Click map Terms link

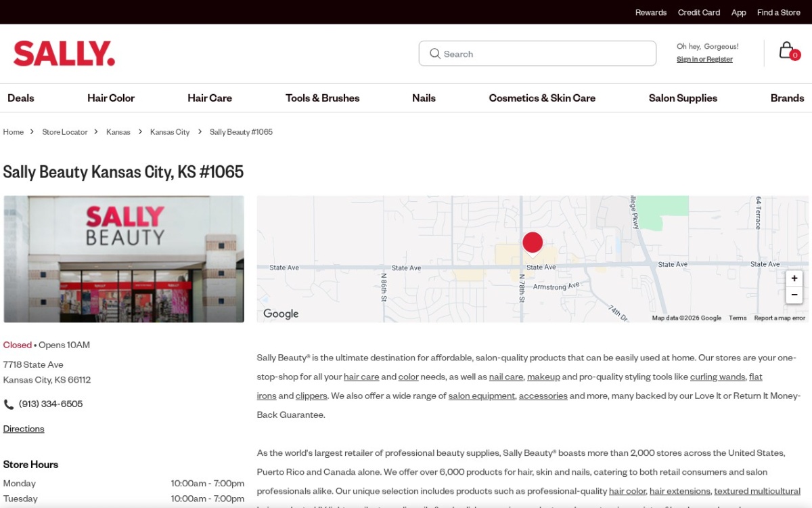(x=738, y=318)
